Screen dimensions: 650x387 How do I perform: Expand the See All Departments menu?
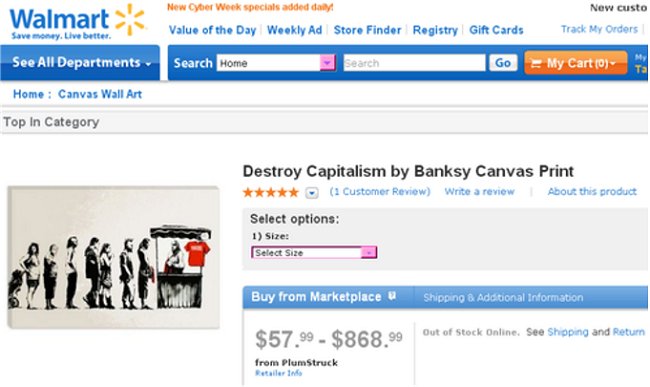[80, 63]
